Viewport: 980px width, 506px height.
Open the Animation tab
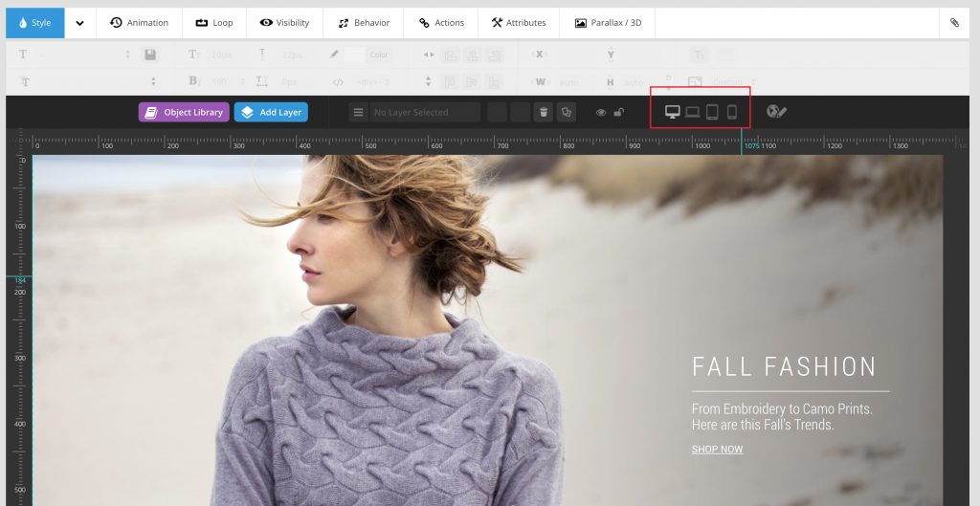click(139, 23)
